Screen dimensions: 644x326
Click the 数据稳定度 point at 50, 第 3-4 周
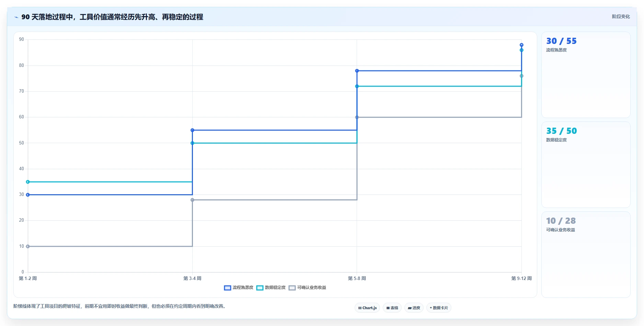192,143
